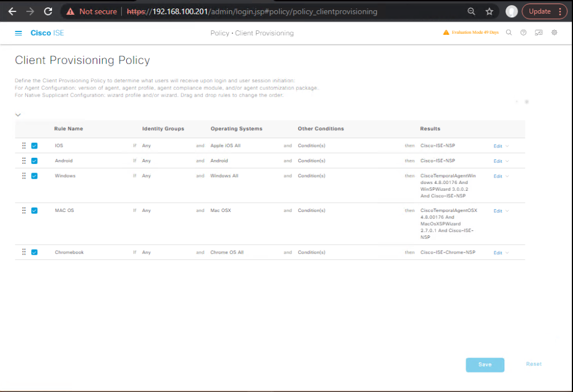Screen dimensions: 573x392
Task: Open browser zoom magnifier icon
Action: [471, 11]
